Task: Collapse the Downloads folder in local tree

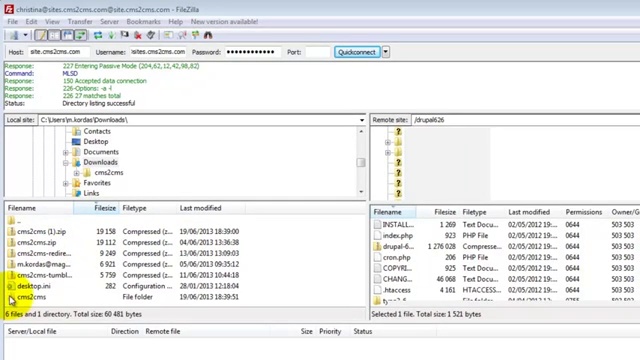Action: 66,162
